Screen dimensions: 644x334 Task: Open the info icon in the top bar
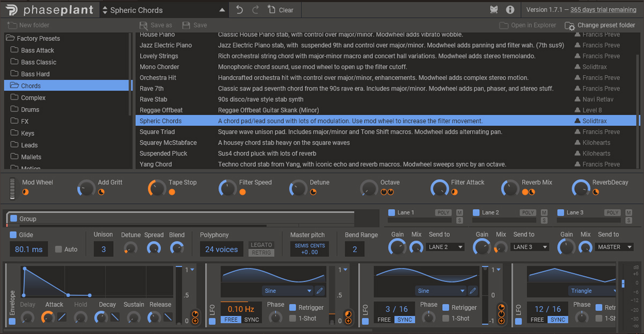510,10
